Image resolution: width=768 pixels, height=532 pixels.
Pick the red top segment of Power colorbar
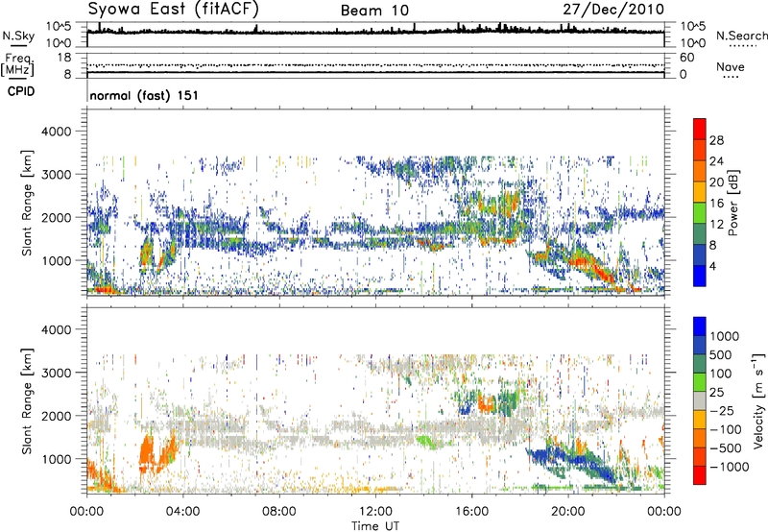700,129
